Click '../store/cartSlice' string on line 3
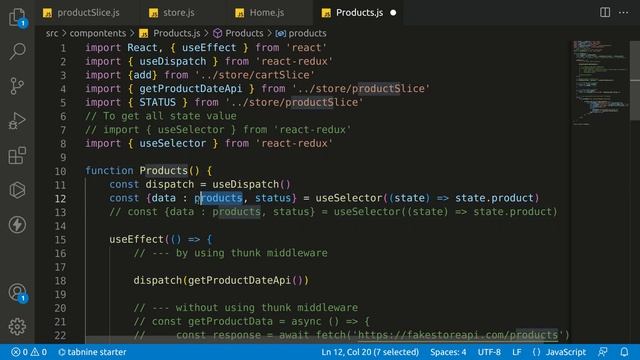Viewport: 640px width, 360px height. [x=255, y=75]
